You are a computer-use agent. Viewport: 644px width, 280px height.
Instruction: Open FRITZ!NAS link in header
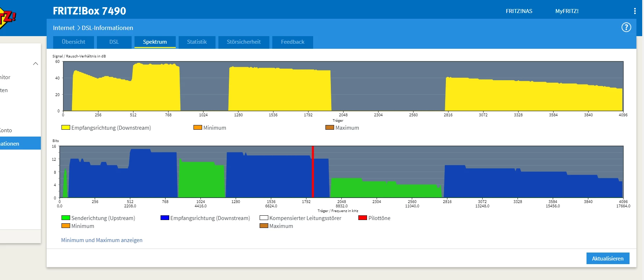click(x=519, y=11)
